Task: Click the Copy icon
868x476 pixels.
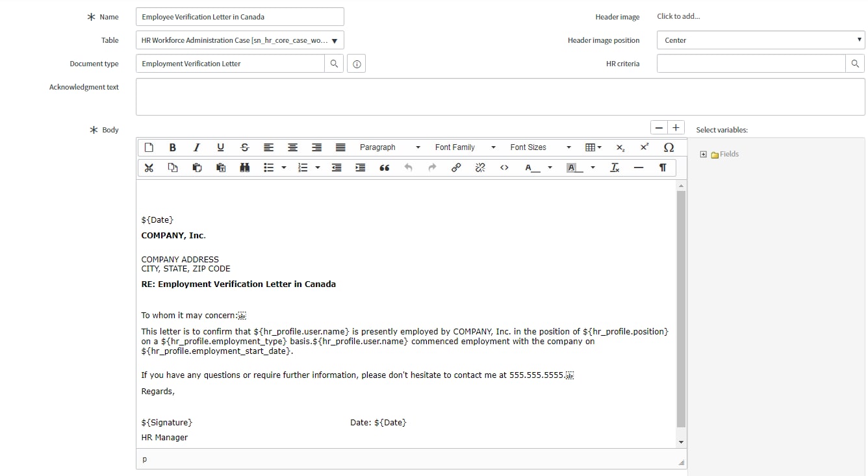Action: (x=173, y=168)
